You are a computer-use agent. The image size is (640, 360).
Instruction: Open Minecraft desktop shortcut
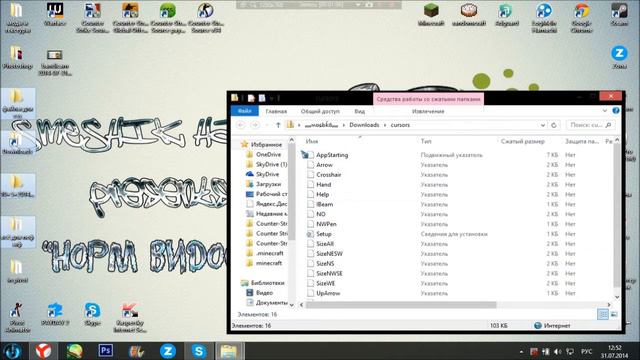431,16
